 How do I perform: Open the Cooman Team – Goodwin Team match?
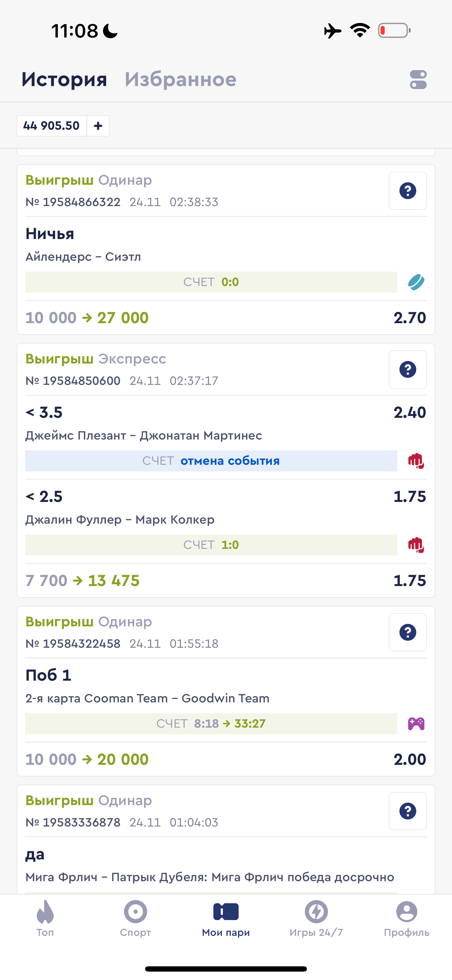click(x=147, y=699)
